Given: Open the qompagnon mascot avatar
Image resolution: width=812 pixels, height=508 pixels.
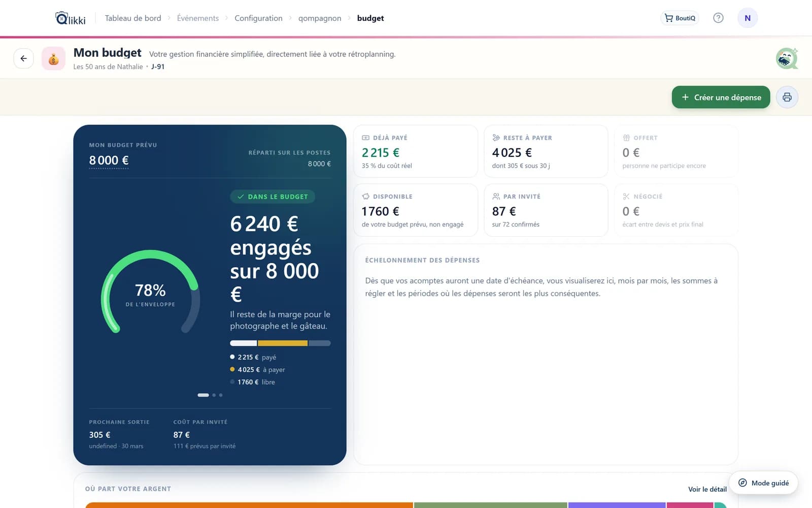Looking at the screenshot, I should point(787,58).
